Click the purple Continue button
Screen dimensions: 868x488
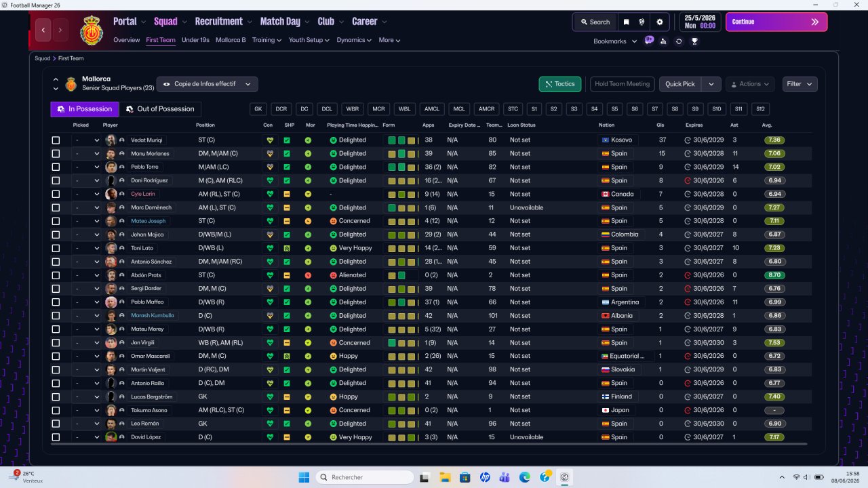pos(776,22)
